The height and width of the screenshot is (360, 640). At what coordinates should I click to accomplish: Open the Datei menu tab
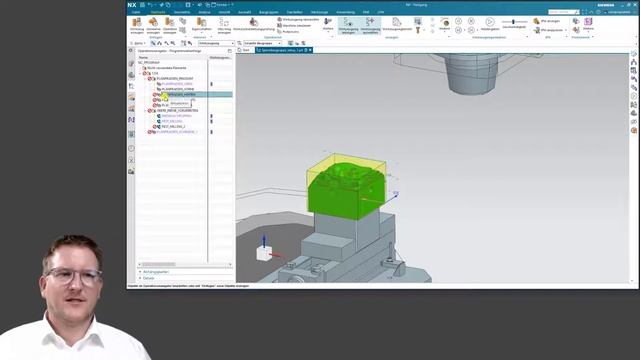tap(136, 12)
